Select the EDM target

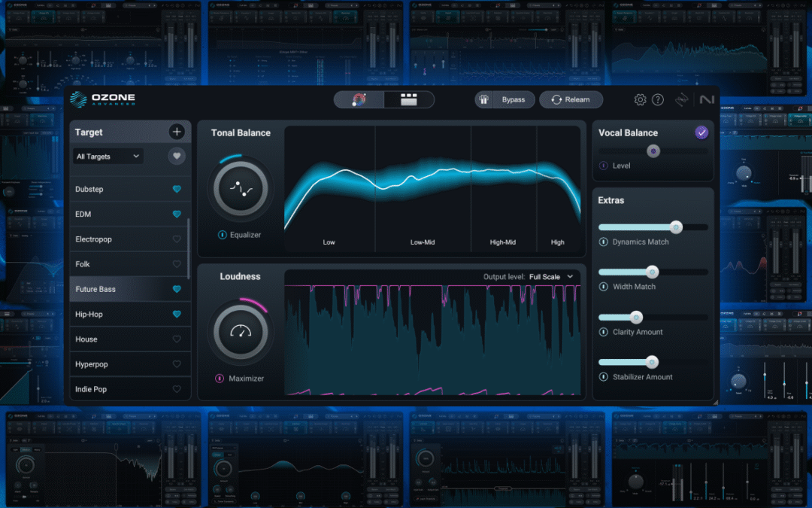tap(130, 214)
